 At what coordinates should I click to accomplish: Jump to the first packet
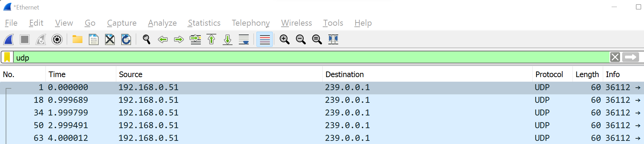(211, 39)
